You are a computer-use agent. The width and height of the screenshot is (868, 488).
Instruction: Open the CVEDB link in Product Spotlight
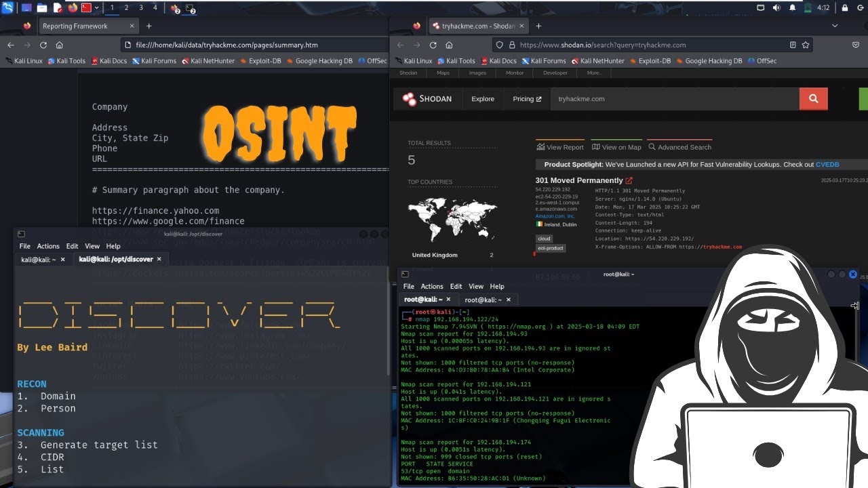click(x=827, y=165)
